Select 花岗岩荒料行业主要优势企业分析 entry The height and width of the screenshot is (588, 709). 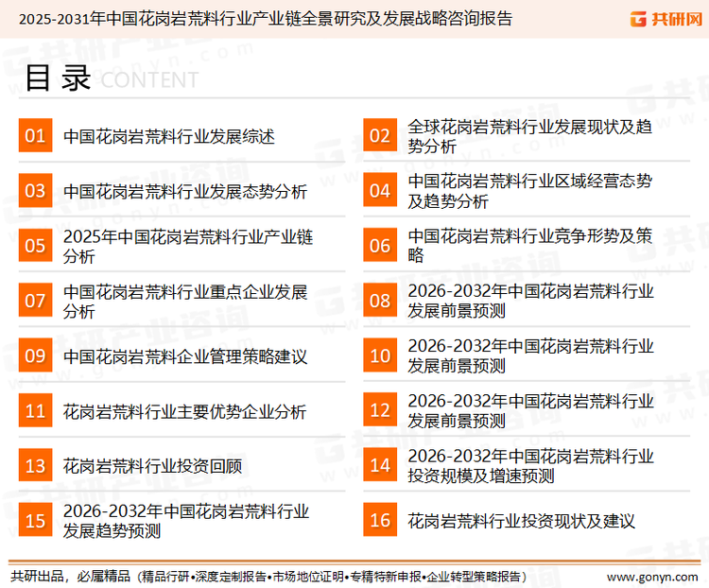point(184,411)
